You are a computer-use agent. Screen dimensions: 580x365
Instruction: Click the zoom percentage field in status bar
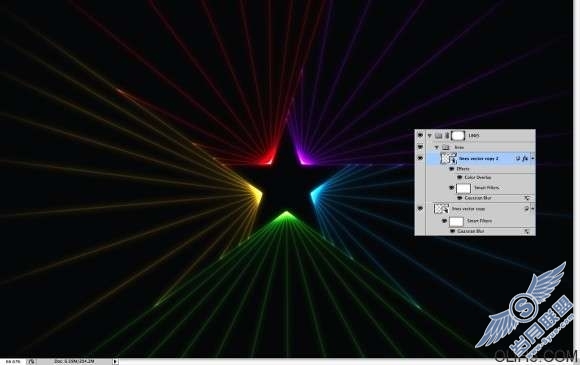pos(13,361)
